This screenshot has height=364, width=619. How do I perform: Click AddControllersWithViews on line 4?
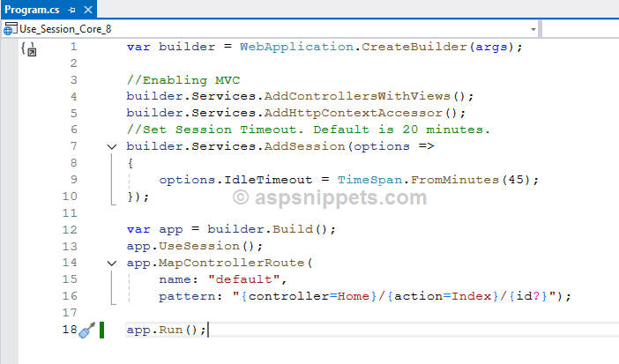click(357, 96)
